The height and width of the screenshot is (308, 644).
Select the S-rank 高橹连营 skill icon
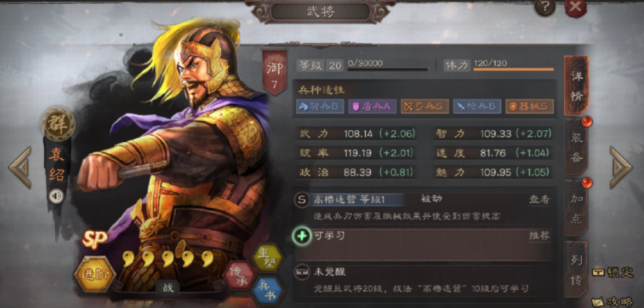click(x=302, y=199)
